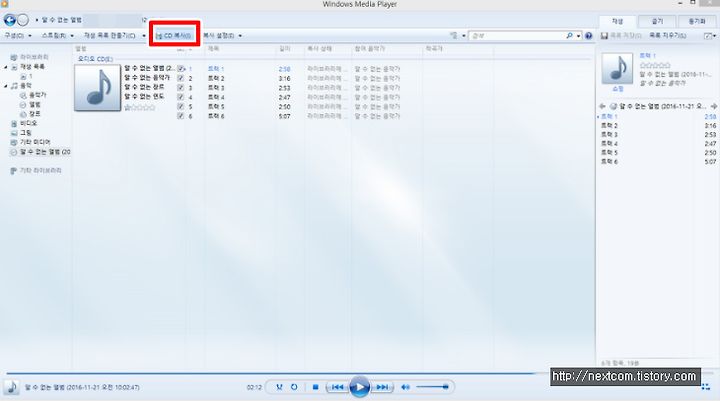720x401 pixels.
Task: Click the large round Play button
Action: tap(360, 387)
